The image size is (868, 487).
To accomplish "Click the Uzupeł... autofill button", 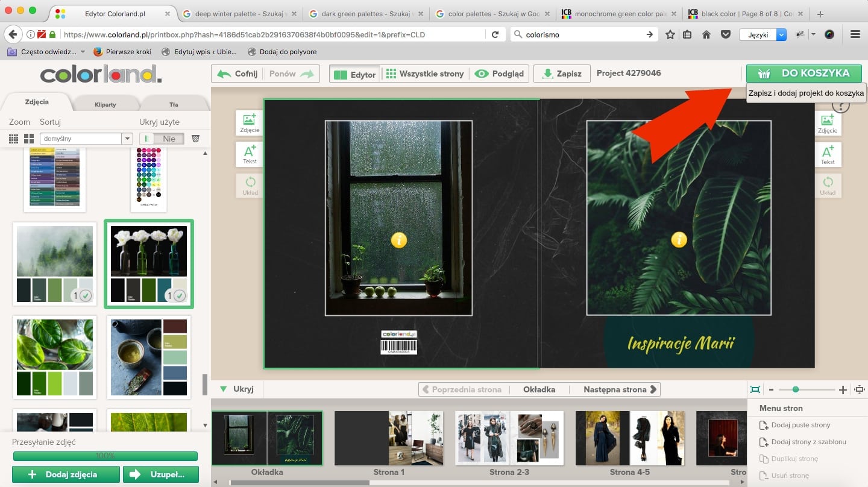I will (x=161, y=474).
